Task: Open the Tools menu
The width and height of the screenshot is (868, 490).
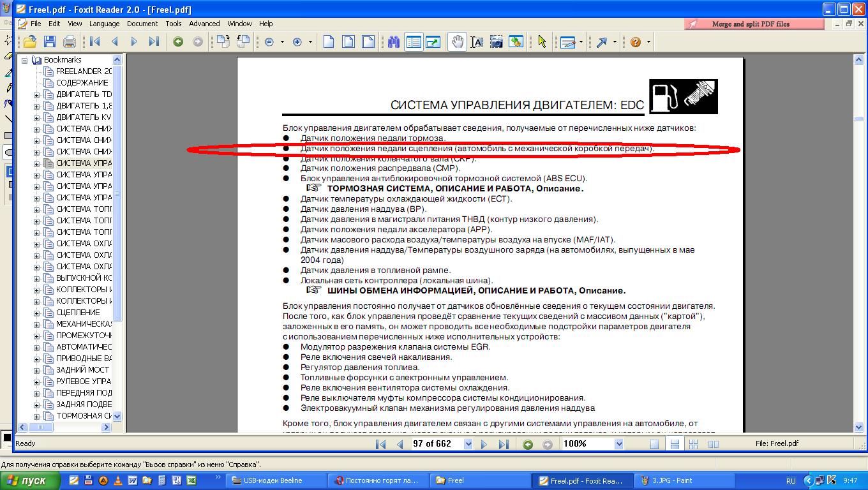Action: click(173, 24)
